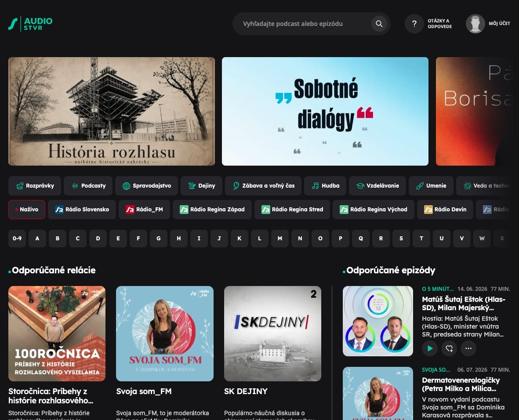Play the Matúš Šutaj Eštok episode
519x420 pixels.
coord(430,348)
